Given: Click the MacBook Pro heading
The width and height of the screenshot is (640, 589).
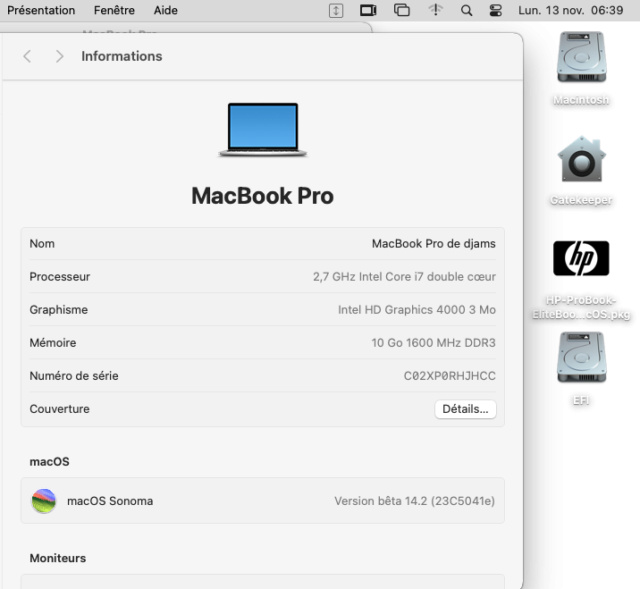Looking at the screenshot, I should pos(262,196).
